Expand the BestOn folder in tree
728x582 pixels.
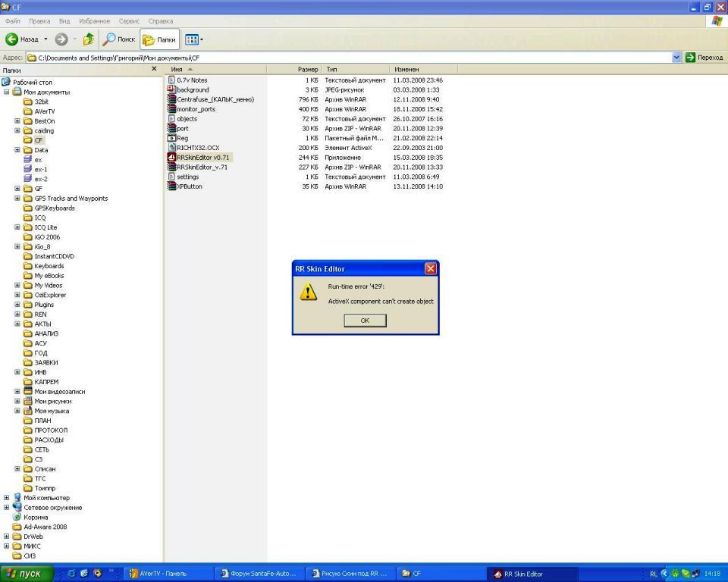point(17,121)
